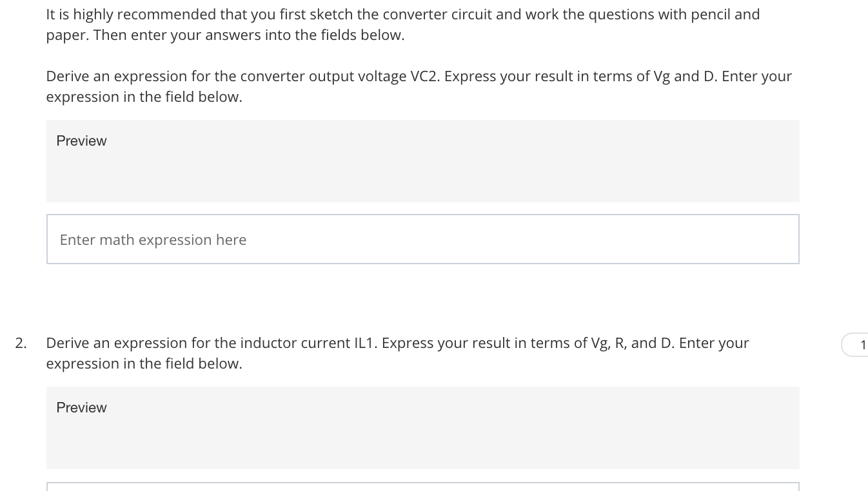Click the sketch recommendation instruction paragraph
The image size is (868, 491).
pos(402,24)
